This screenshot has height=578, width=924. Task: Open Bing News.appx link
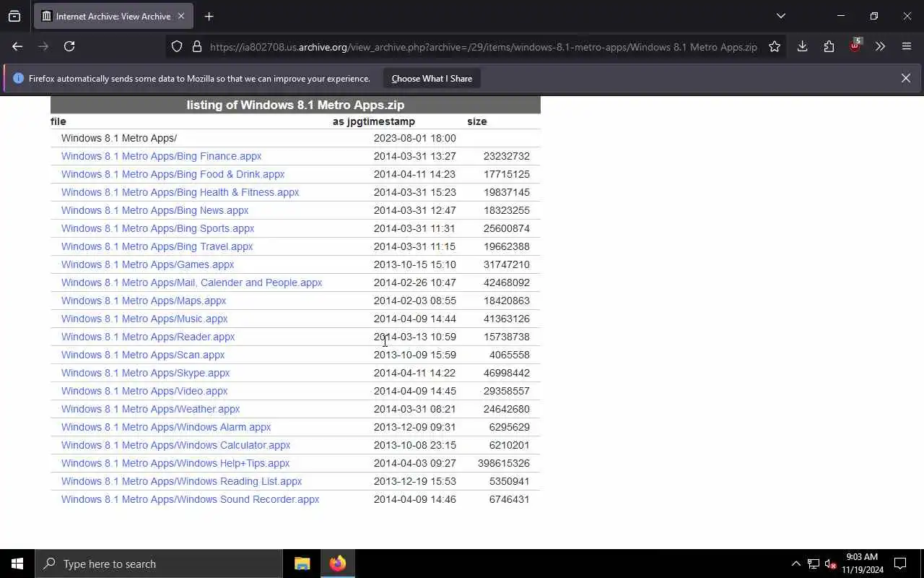click(154, 210)
